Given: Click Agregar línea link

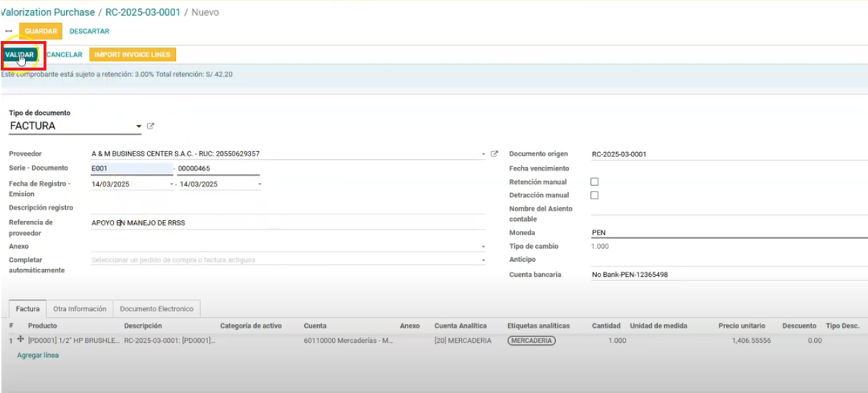Looking at the screenshot, I should (38, 355).
